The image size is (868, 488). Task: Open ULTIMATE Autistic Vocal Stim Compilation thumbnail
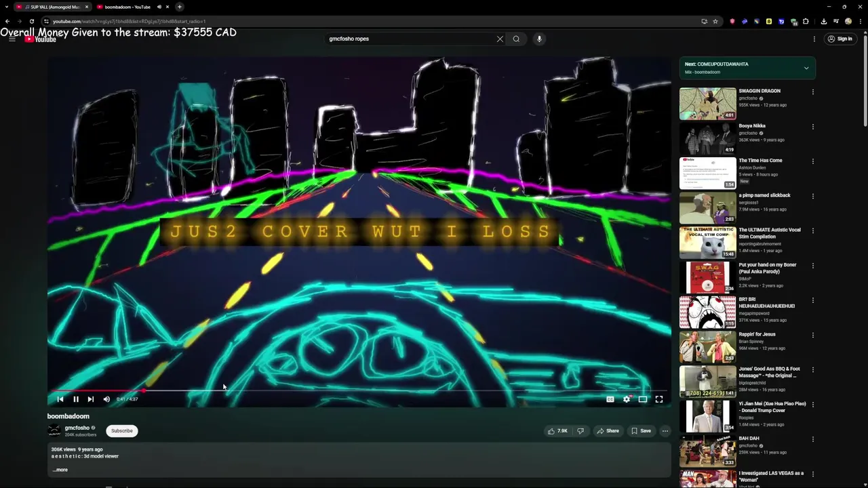click(x=707, y=243)
